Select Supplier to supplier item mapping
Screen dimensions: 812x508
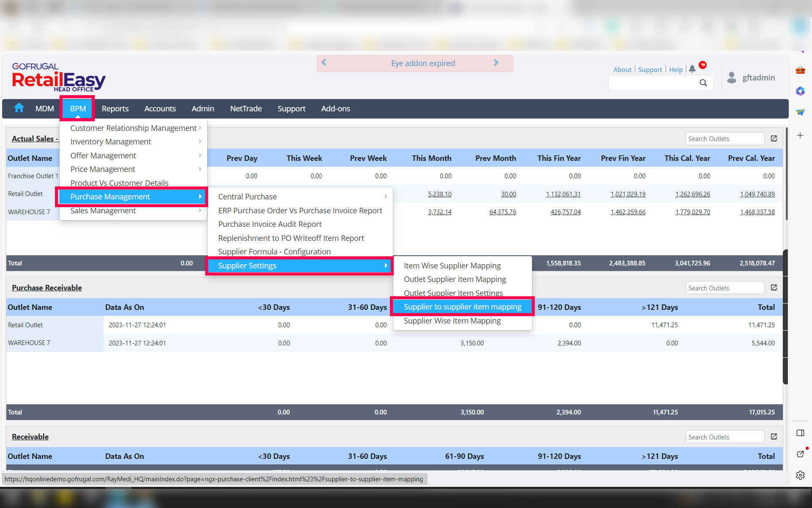click(x=462, y=306)
